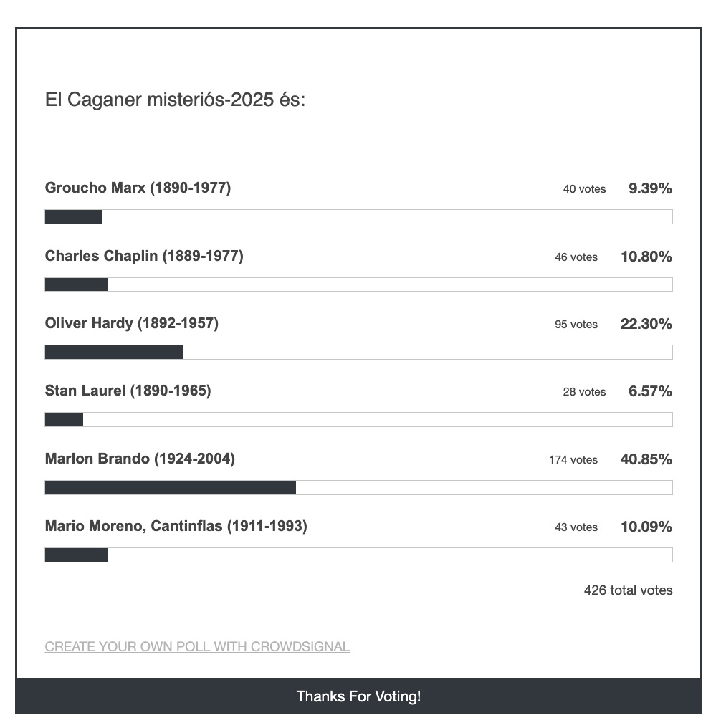The height and width of the screenshot is (728, 721).
Task: Click the Crowdsignal create your own poll link
Action: pyautogui.click(x=197, y=646)
